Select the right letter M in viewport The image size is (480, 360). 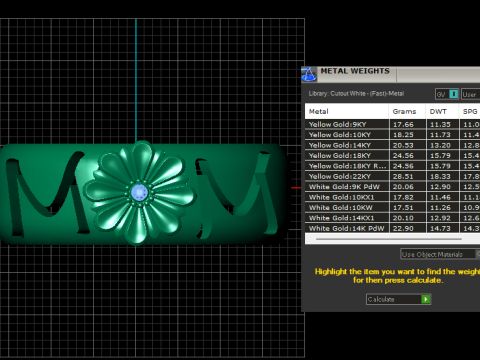[x=237, y=194]
